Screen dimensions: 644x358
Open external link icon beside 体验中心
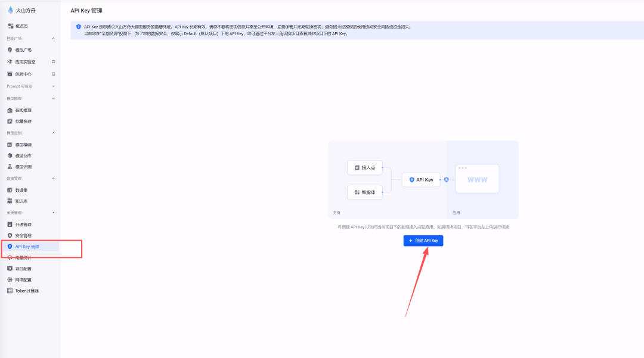53,74
